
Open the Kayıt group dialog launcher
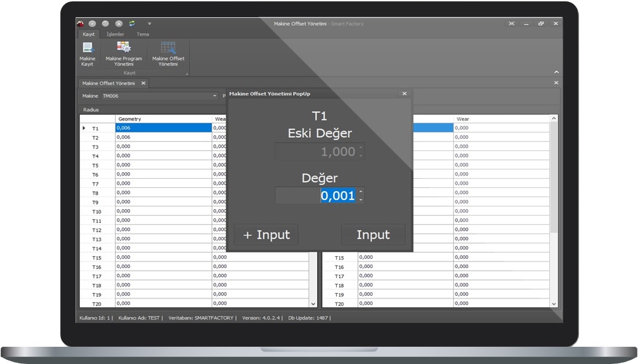coord(187,73)
